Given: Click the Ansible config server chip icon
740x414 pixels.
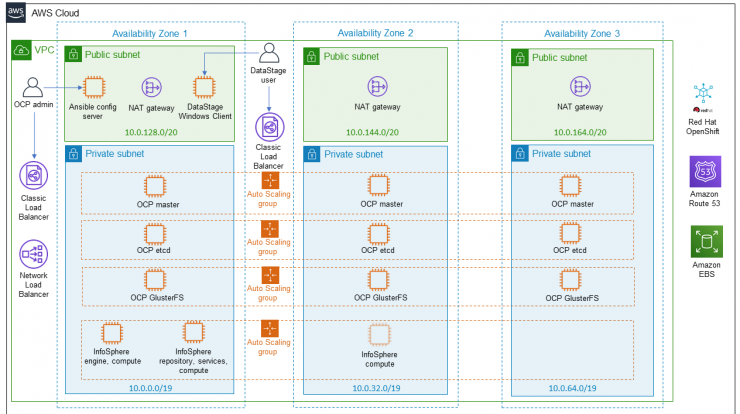Looking at the screenshot, I should 94,87.
